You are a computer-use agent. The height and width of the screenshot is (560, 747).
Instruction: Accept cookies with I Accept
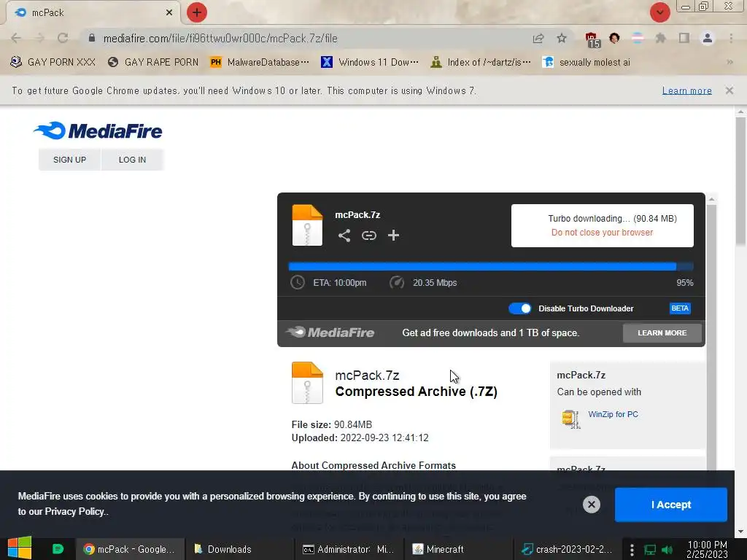(671, 505)
